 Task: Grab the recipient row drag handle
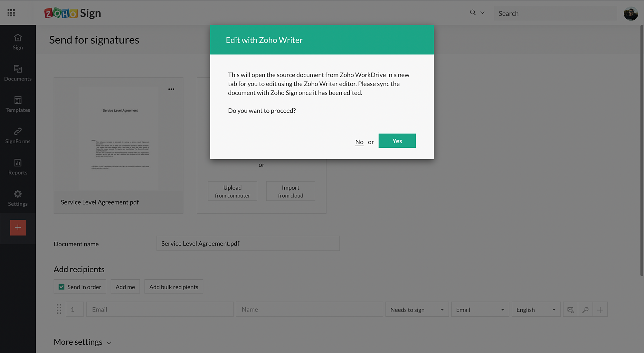(59, 309)
